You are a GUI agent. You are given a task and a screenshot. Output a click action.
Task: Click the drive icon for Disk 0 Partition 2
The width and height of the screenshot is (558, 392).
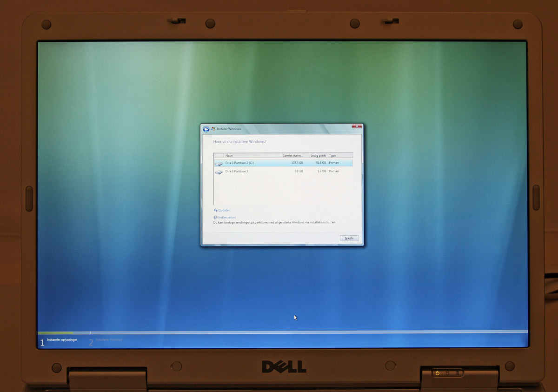pos(219,164)
